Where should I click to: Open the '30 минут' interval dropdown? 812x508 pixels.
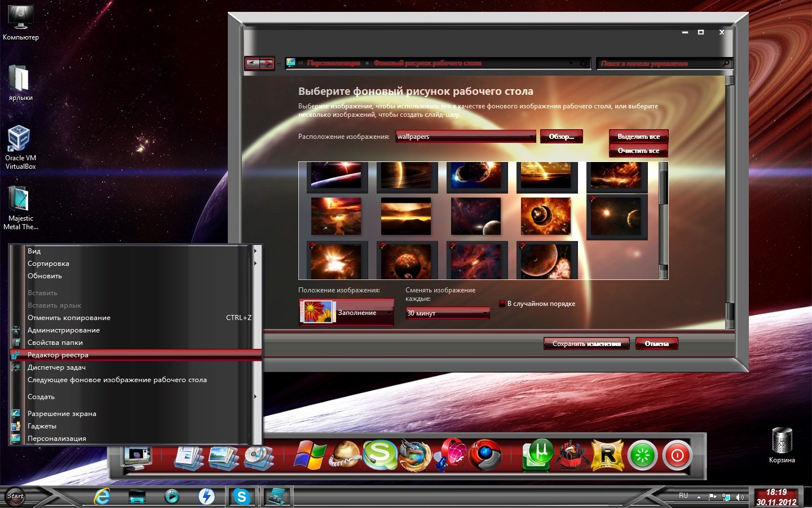pyautogui.click(x=484, y=313)
